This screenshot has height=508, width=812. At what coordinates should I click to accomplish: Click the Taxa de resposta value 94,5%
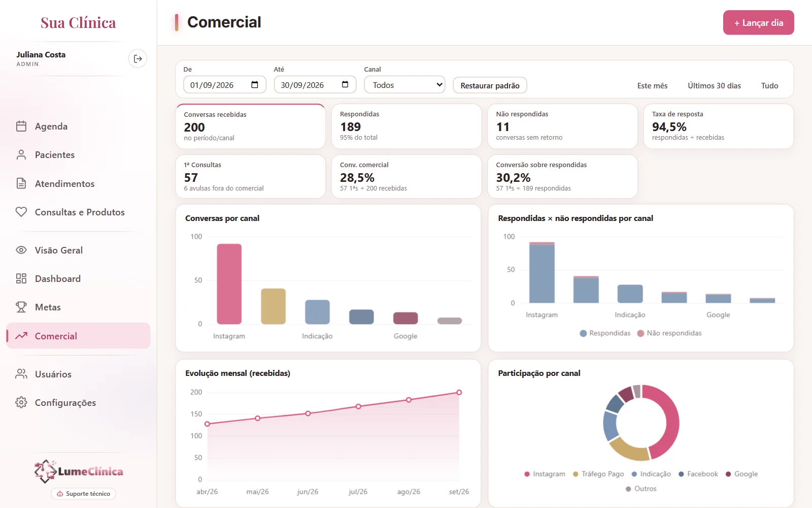669,126
